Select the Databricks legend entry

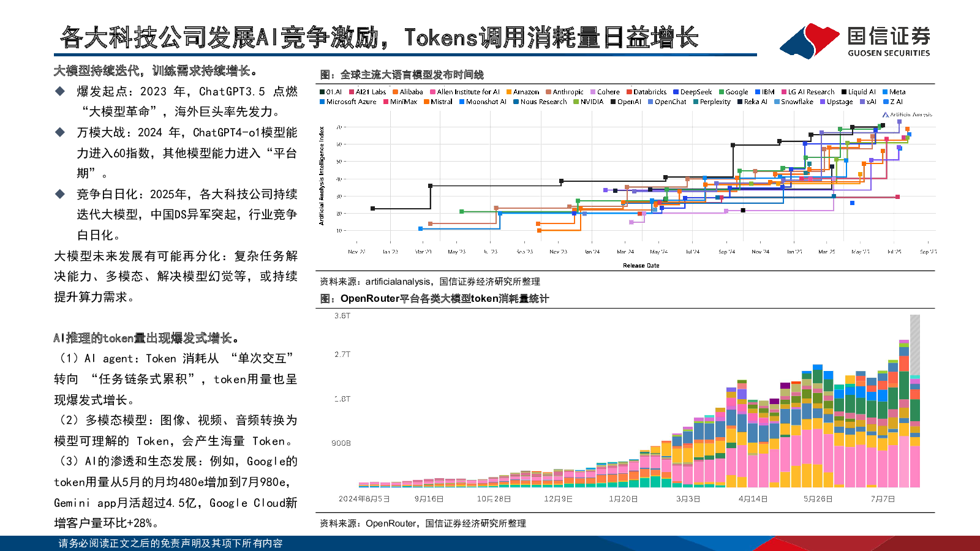[647, 92]
